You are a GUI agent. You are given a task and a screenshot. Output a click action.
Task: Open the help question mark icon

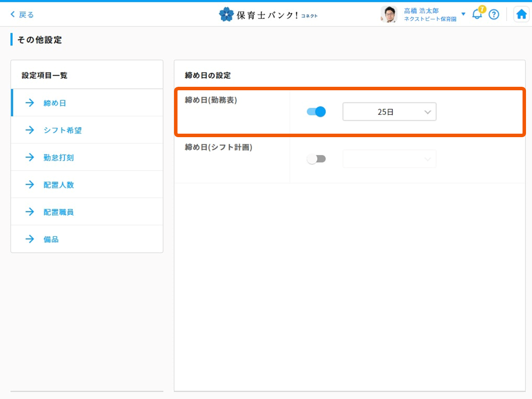(494, 14)
